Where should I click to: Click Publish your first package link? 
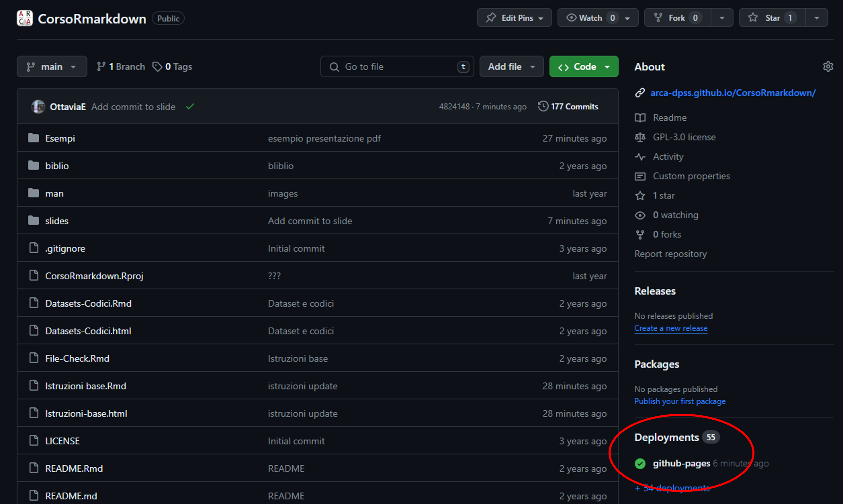point(680,401)
